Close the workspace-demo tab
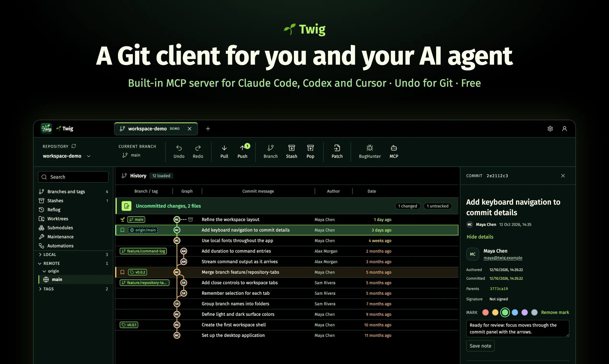The image size is (609, 364). pyautogui.click(x=189, y=129)
